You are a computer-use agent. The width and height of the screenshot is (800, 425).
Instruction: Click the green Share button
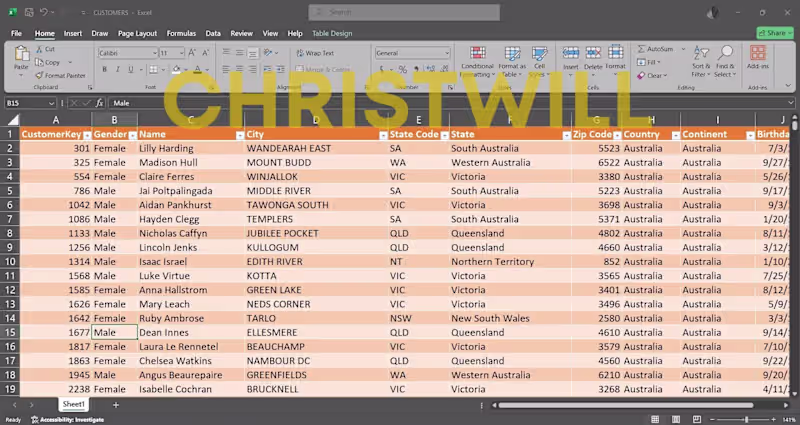[775, 33]
